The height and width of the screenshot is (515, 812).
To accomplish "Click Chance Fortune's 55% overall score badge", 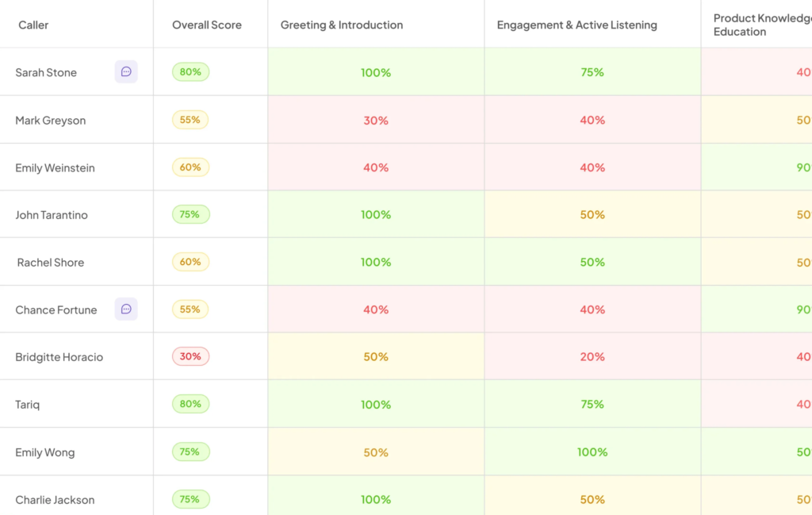I will coord(190,309).
